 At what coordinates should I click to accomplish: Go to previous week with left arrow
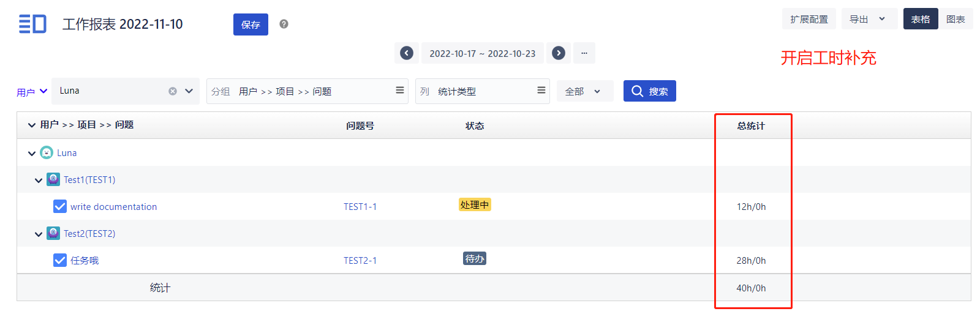[x=407, y=53]
